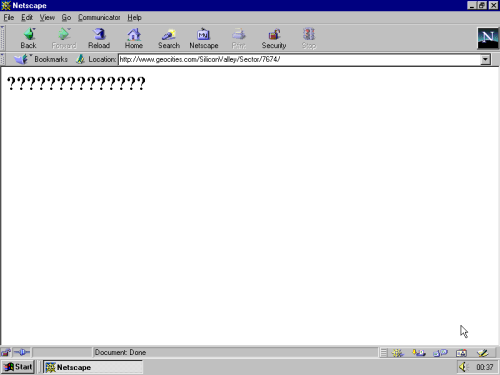Go back with the Back button
Image resolution: width=500 pixels, height=375 pixels.
click(x=29, y=38)
